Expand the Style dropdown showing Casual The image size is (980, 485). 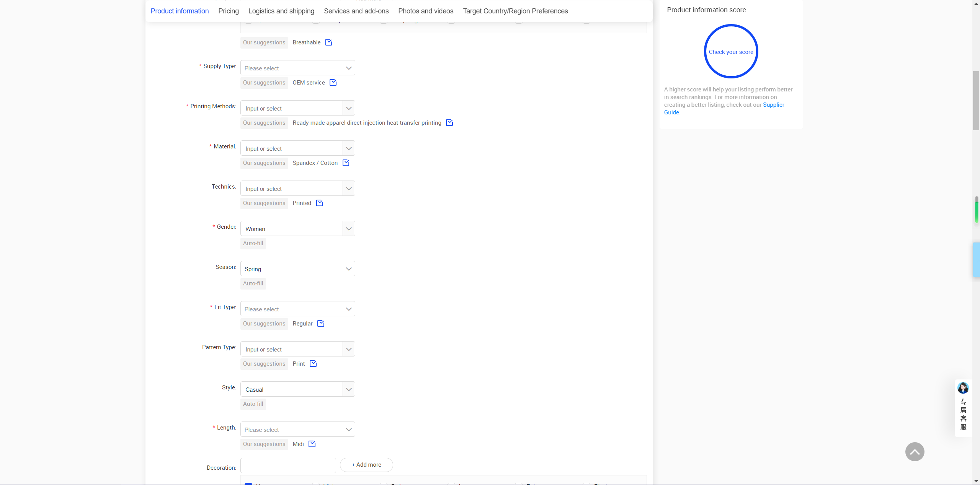tap(348, 389)
